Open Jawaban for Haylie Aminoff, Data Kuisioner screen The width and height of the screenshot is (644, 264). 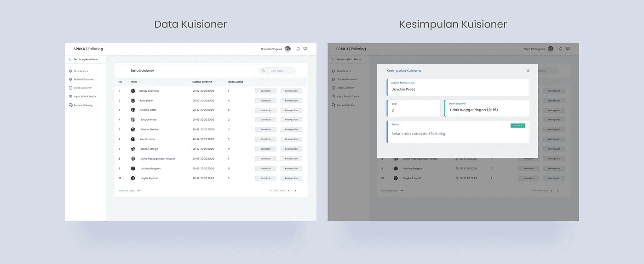tap(266, 178)
